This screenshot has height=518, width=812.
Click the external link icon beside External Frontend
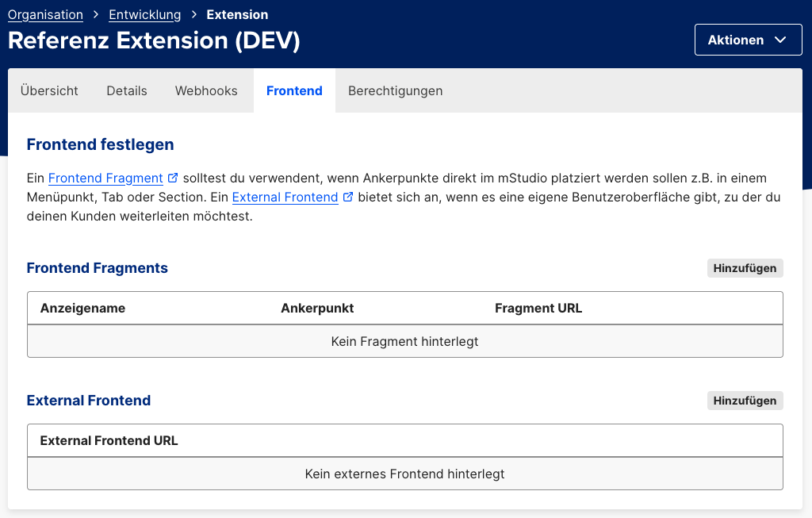pyautogui.click(x=347, y=197)
